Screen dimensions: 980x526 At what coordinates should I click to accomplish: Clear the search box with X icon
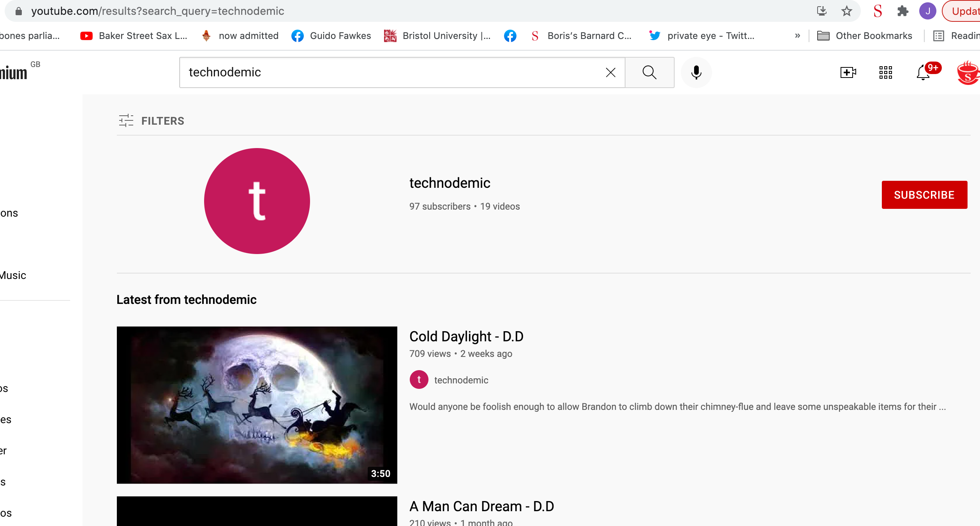click(x=610, y=72)
